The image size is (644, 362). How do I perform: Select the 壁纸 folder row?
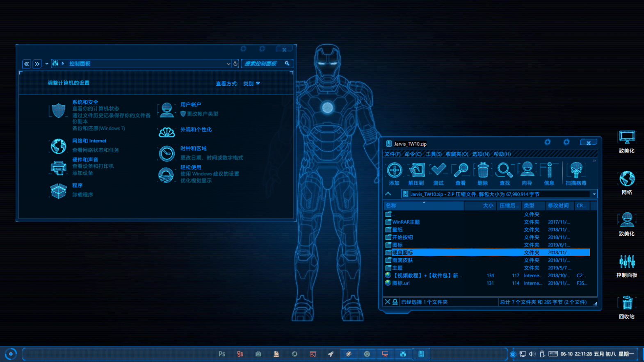(x=487, y=230)
